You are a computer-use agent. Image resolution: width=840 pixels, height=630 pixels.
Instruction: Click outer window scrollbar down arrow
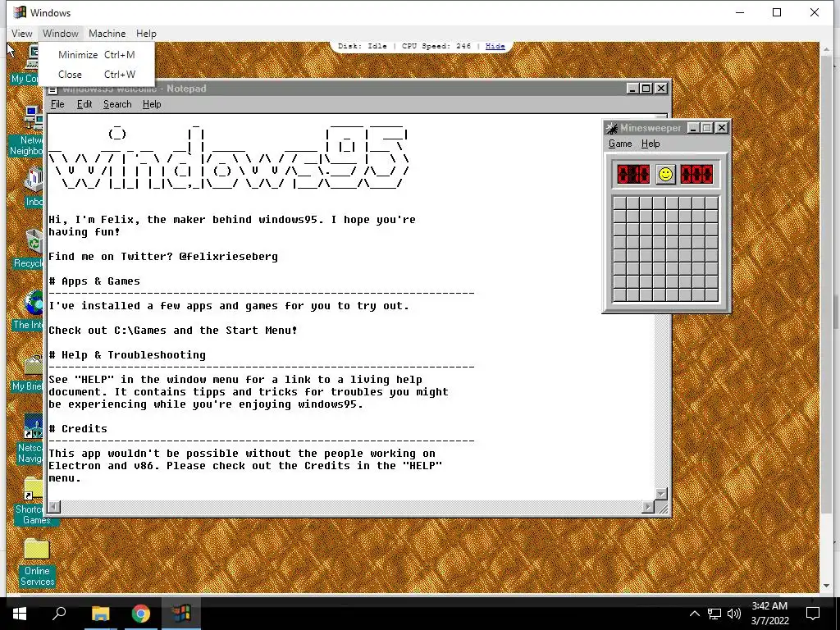pos(826,586)
